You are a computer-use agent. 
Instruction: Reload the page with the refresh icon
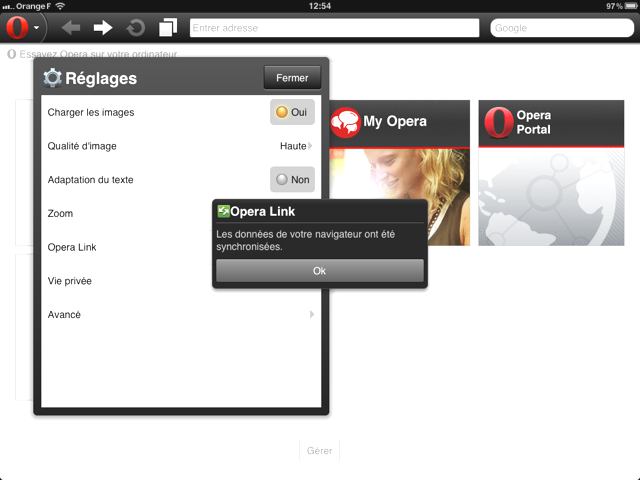tap(135, 27)
